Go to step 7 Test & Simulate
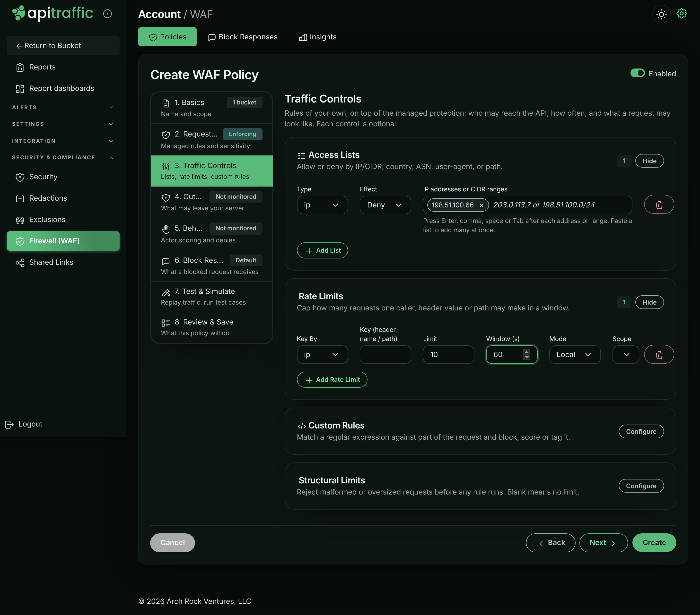This screenshot has height=615, width=700. pyautogui.click(x=212, y=296)
